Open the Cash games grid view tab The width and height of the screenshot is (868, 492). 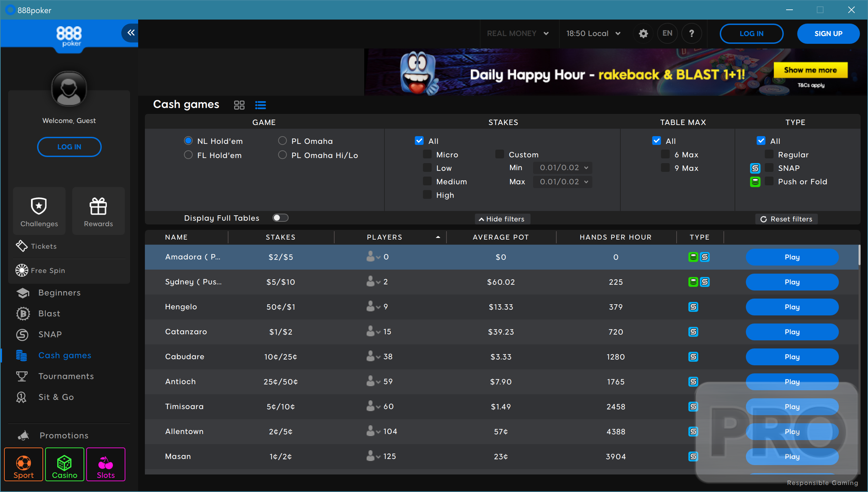coord(239,104)
